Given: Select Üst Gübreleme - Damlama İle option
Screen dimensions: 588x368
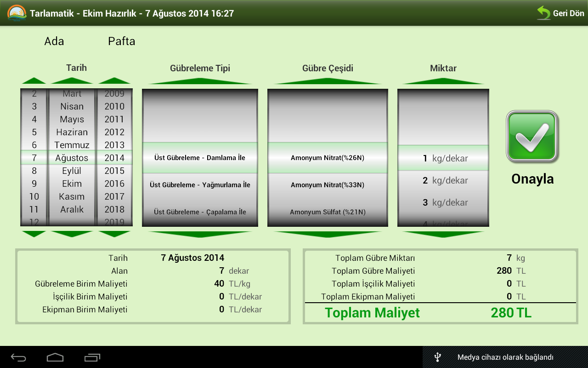Looking at the screenshot, I should coord(200,158).
